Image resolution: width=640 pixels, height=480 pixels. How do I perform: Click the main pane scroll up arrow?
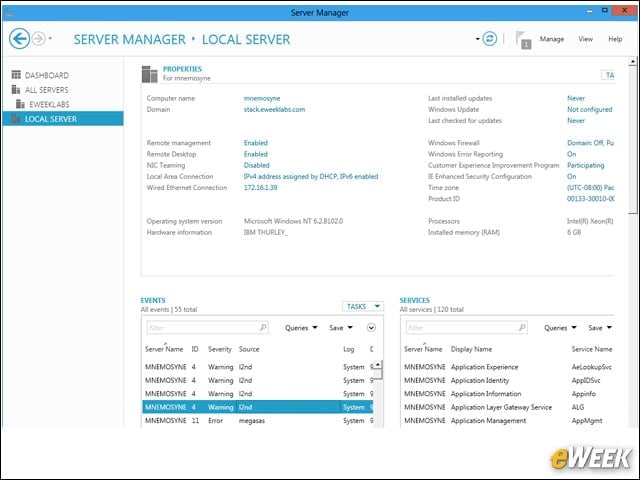point(633,62)
